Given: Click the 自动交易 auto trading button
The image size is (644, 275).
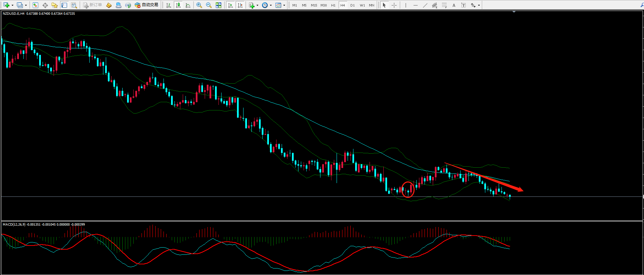Looking at the screenshot, I should point(147,5).
